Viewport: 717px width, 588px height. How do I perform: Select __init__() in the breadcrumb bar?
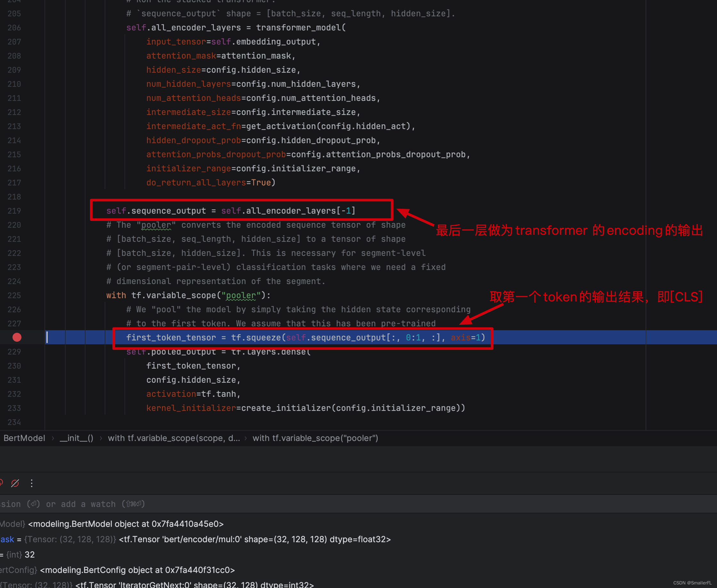click(x=77, y=438)
